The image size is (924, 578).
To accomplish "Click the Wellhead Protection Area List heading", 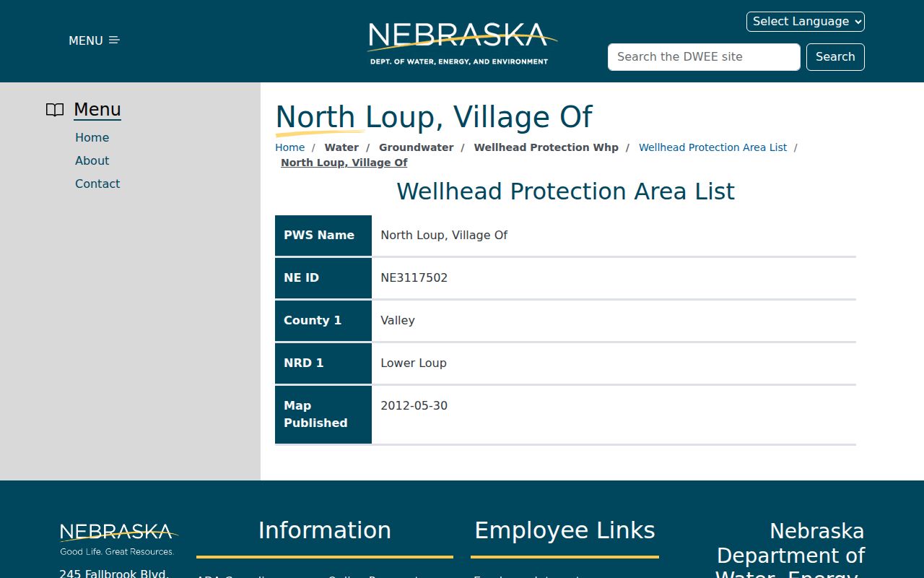I will tap(565, 191).
